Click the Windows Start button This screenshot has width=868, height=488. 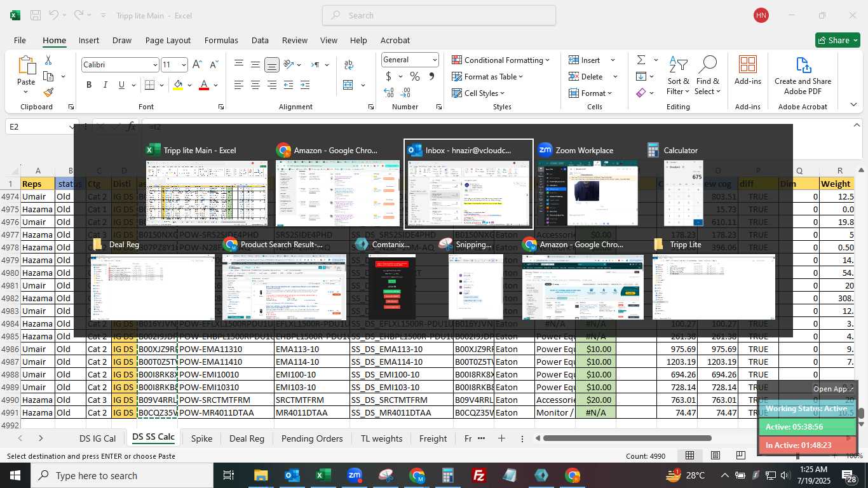tap(15, 475)
